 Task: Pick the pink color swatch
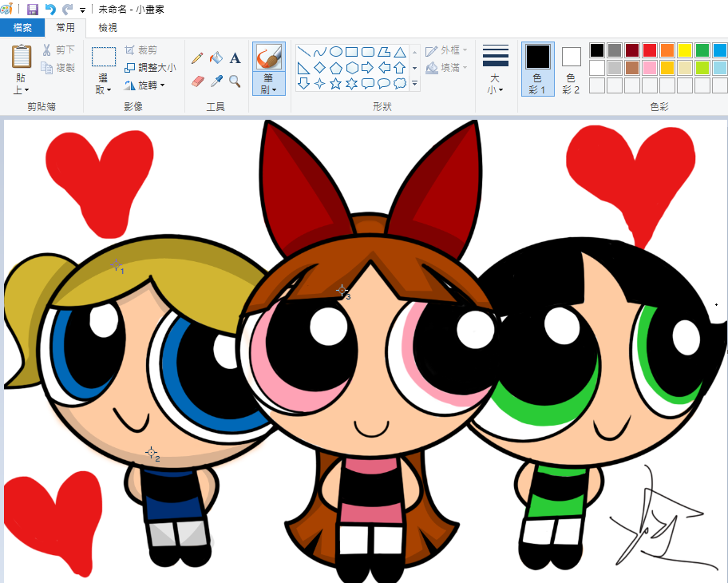(x=650, y=68)
